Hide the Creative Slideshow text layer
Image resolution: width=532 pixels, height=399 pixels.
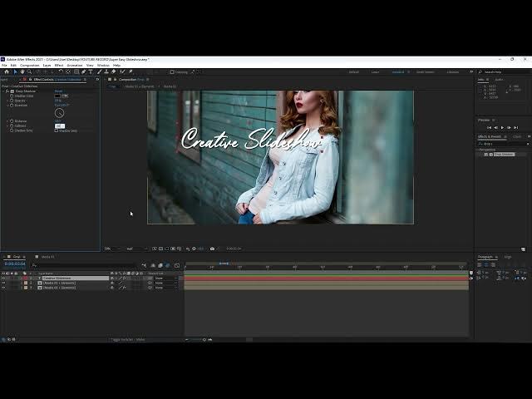(3, 278)
